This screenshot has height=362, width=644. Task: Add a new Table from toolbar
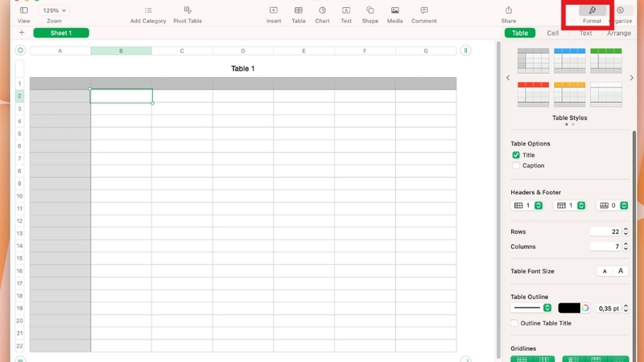coord(299,14)
